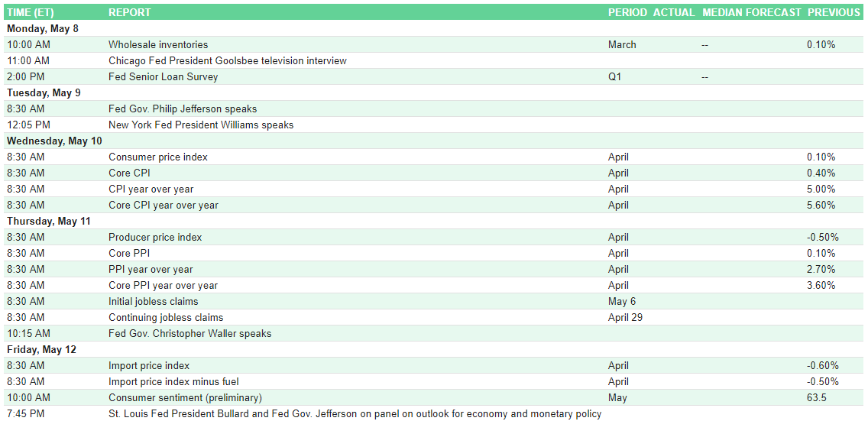Click the MEDIAN FORECAST column header

[752, 12]
